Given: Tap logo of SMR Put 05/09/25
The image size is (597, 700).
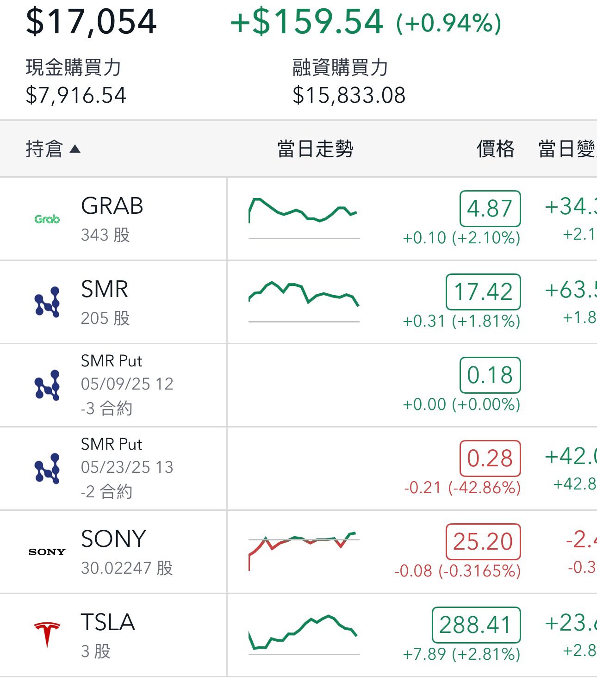Looking at the screenshot, I should tap(47, 385).
